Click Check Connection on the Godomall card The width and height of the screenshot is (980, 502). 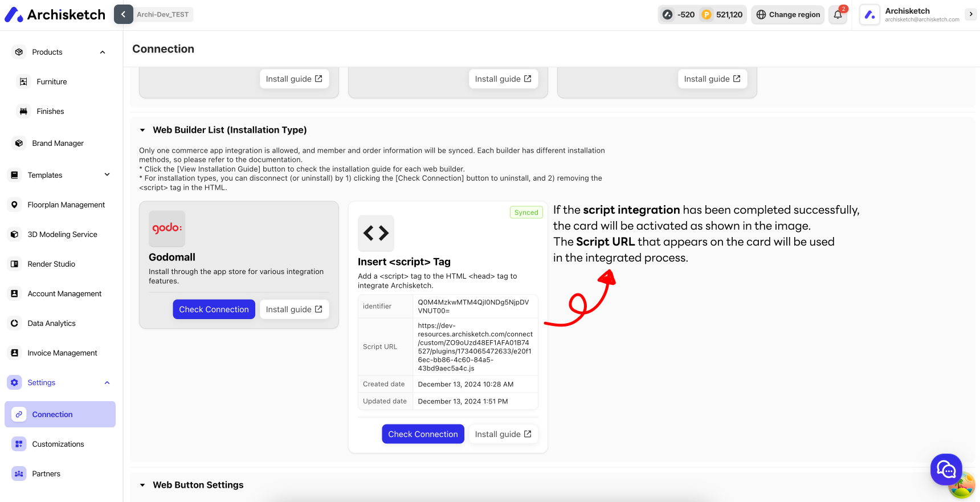click(x=214, y=309)
